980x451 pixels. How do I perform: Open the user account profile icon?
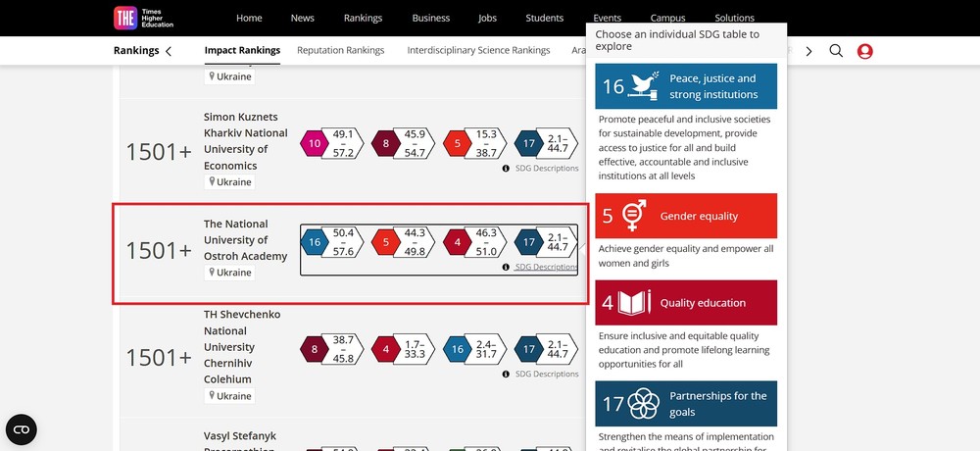pos(865,51)
